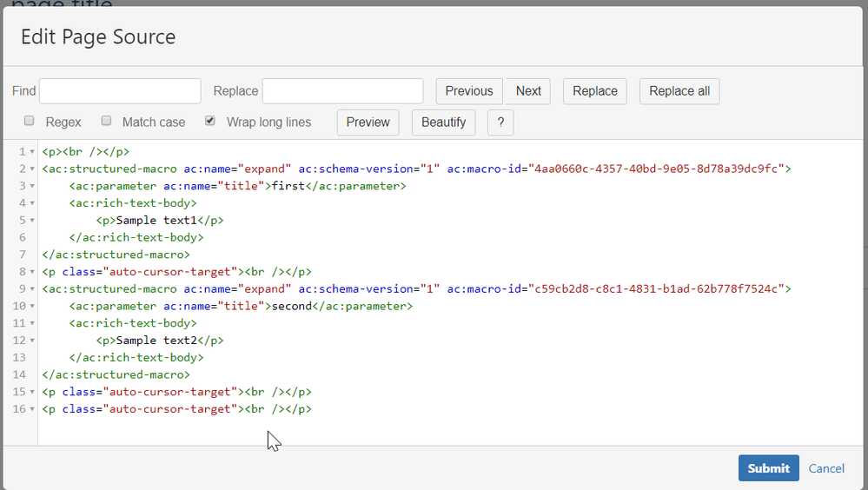Open help with question mark button
This screenshot has height=490, width=868.
[500, 122]
